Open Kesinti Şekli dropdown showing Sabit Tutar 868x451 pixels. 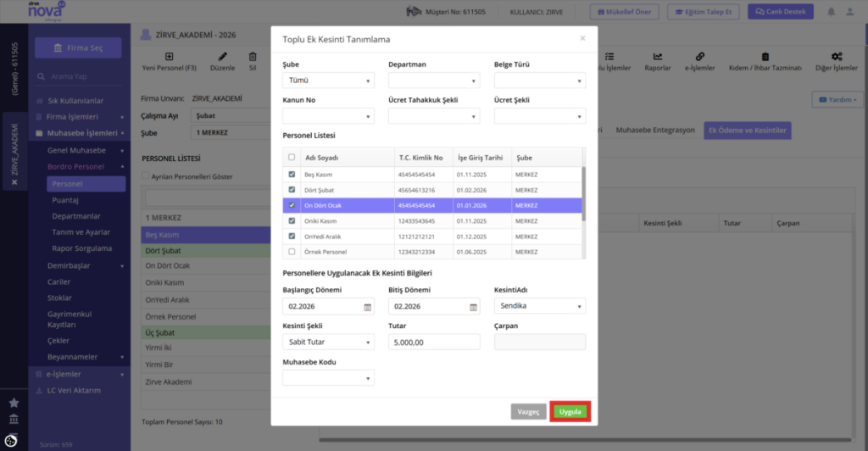coord(328,342)
